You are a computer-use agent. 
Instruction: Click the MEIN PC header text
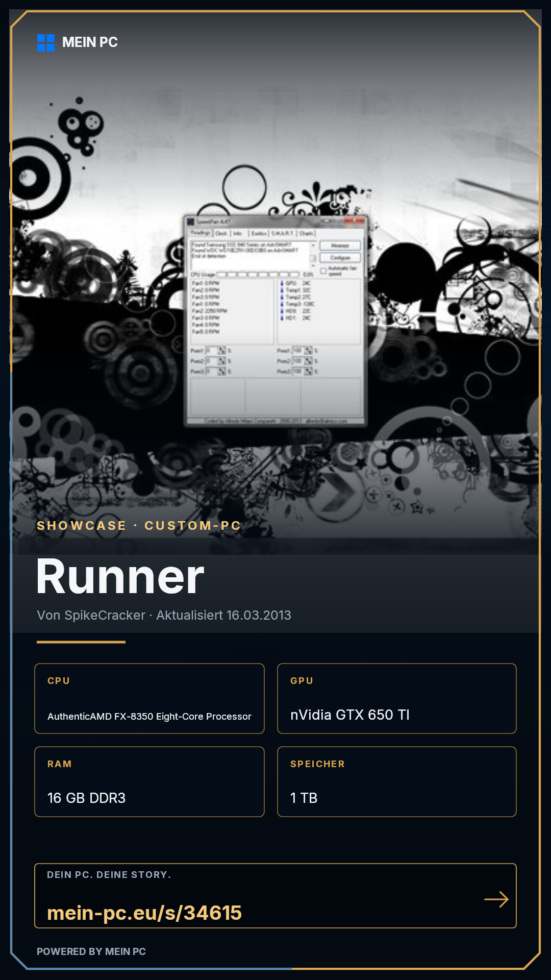[x=90, y=42]
